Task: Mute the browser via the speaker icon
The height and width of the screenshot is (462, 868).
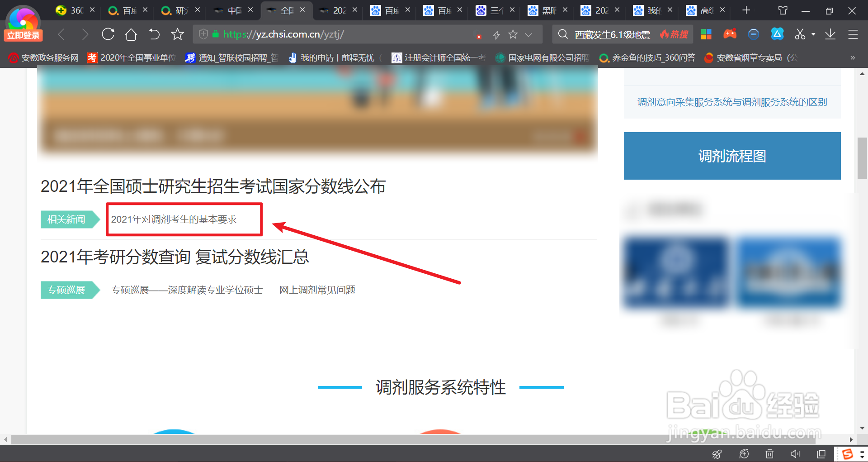Action: click(x=795, y=454)
